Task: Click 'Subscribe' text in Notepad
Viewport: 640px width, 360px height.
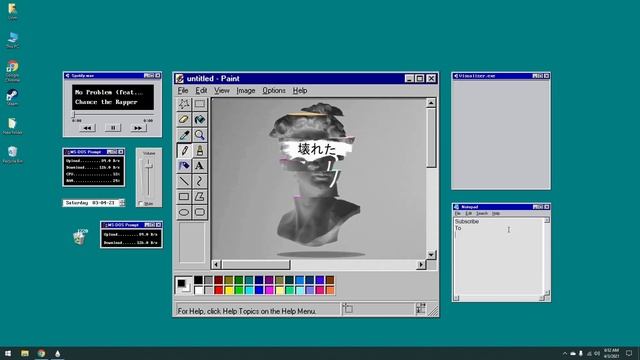Action: tap(467, 222)
